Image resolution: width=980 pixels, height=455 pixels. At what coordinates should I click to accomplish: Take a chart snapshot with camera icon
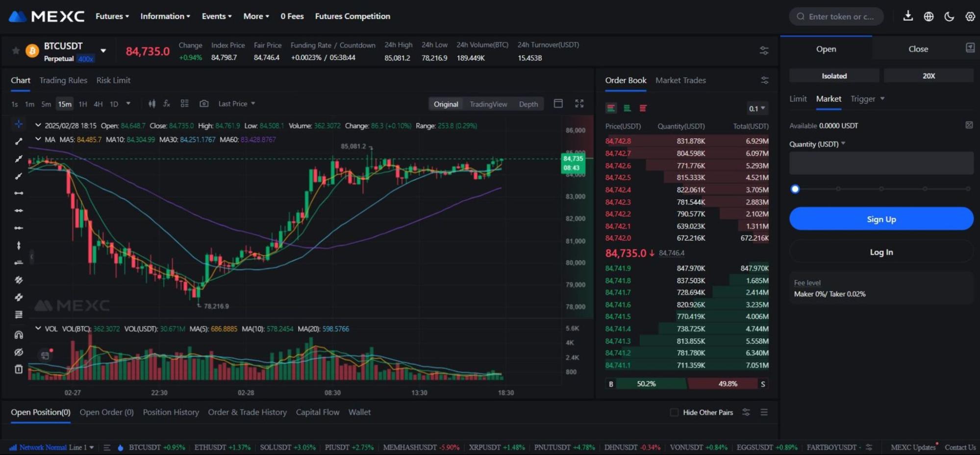(204, 104)
